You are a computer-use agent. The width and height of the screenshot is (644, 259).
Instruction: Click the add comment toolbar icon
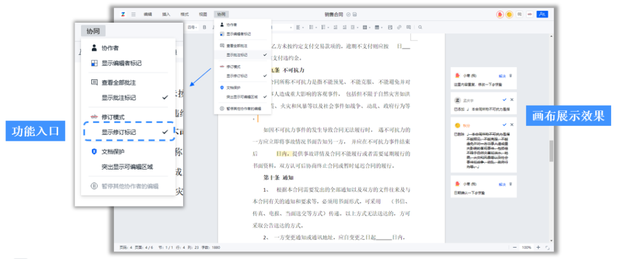[408, 27]
